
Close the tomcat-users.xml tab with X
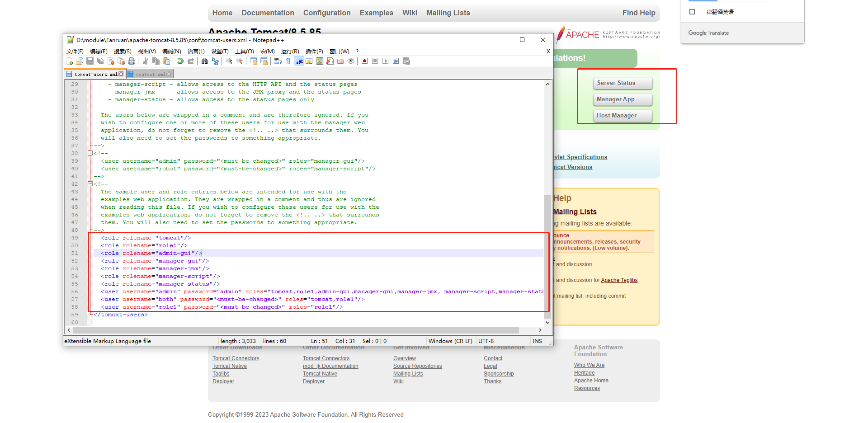[121, 74]
